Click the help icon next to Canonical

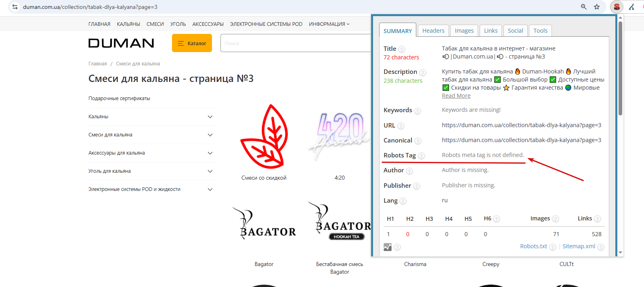tap(418, 141)
